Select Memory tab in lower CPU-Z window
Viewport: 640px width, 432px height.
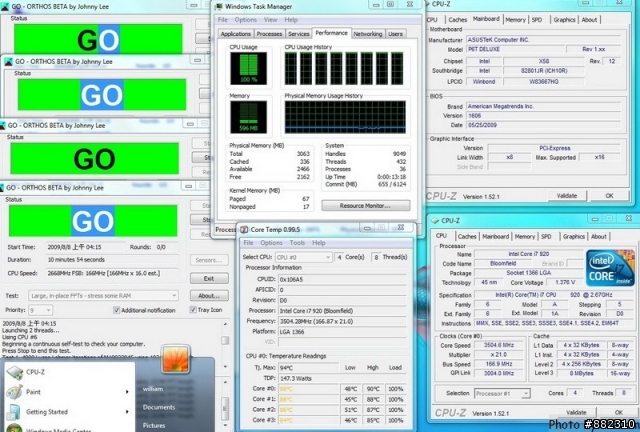tap(524, 236)
